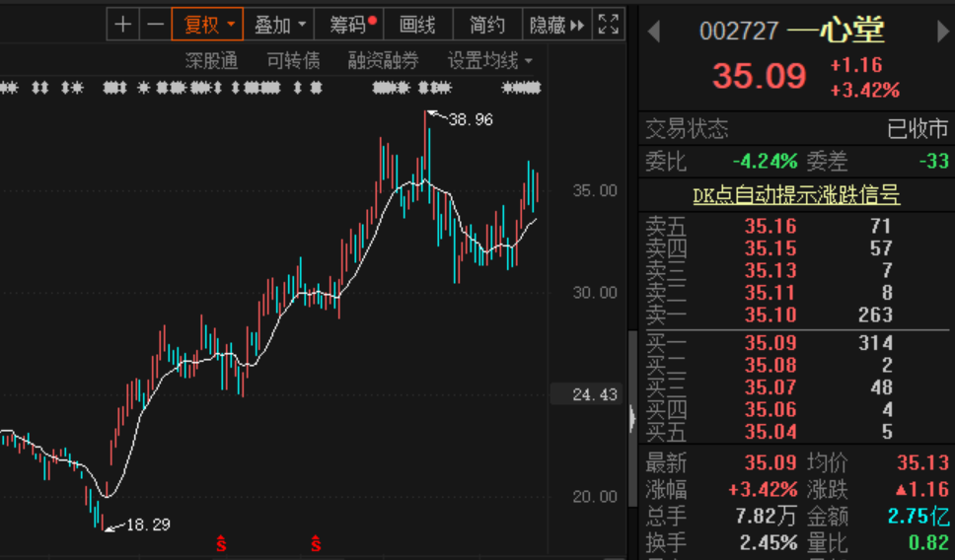The height and width of the screenshot is (560, 955).
Task: Click the 隐藏 hide panel button
Action: click(556, 25)
